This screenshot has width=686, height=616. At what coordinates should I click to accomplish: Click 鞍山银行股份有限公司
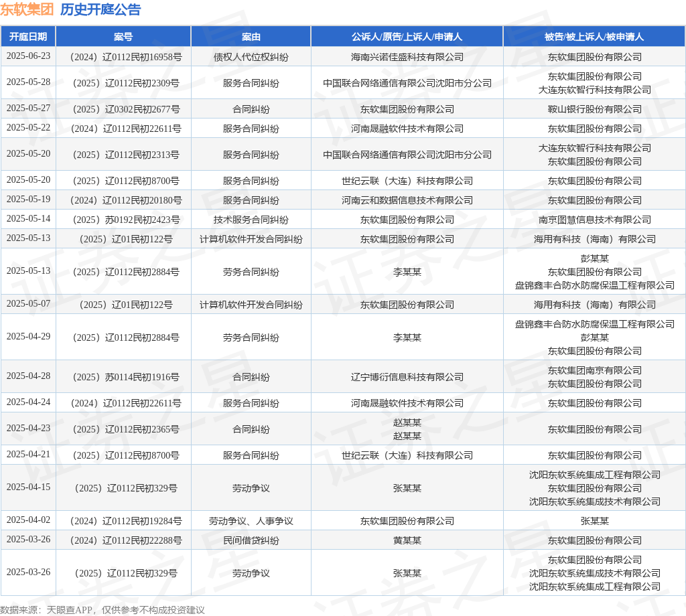point(595,109)
